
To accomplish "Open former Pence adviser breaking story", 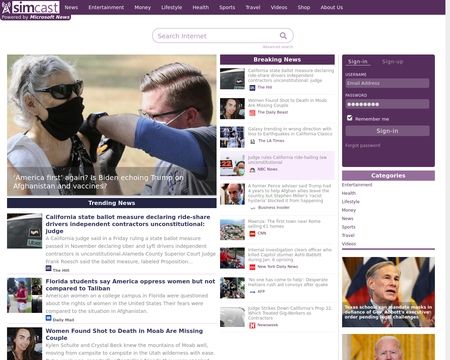I will point(289,193).
